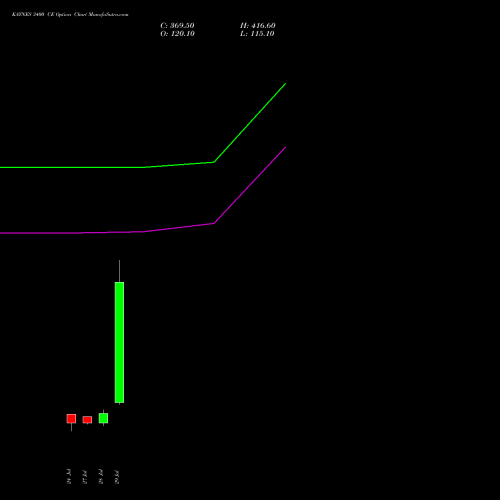Screen dimensions: 500x500
Task: Click the tall green candlestick for 29 Jul
Action: (119, 342)
